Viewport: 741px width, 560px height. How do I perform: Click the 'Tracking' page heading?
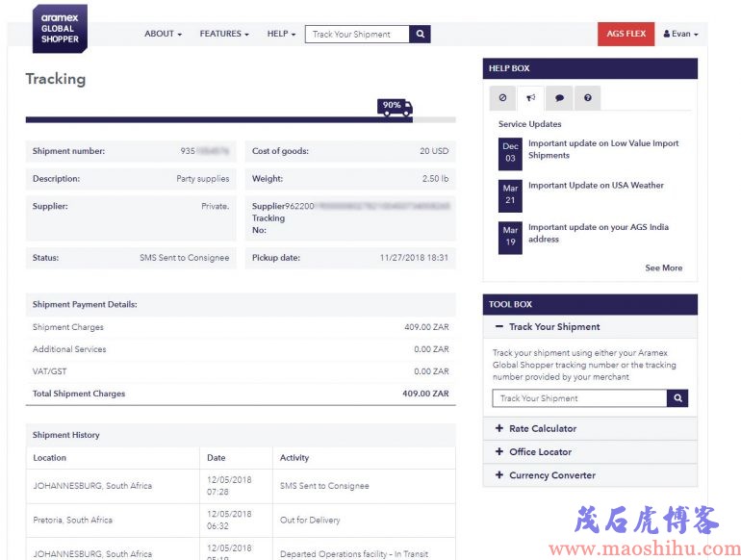(x=56, y=79)
